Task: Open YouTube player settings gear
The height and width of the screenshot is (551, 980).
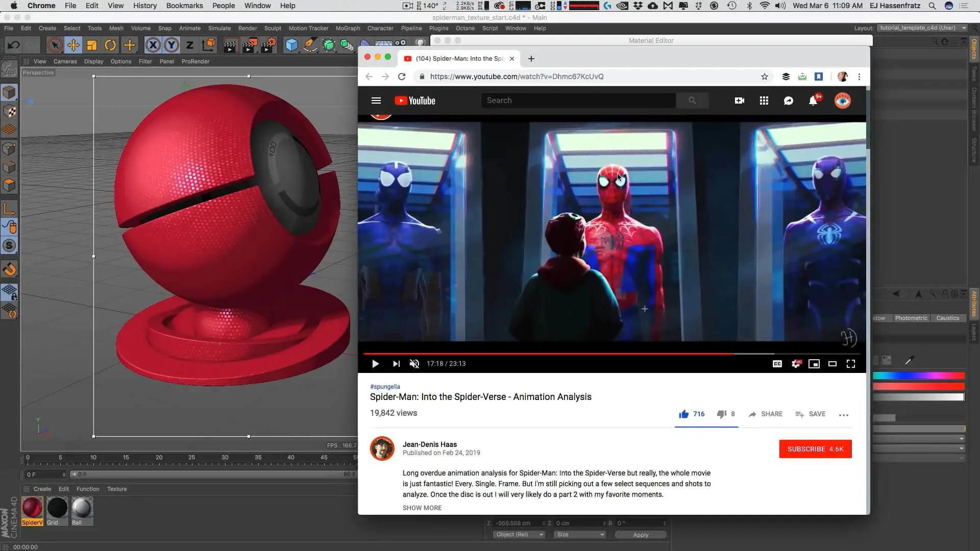Action: [x=796, y=364]
